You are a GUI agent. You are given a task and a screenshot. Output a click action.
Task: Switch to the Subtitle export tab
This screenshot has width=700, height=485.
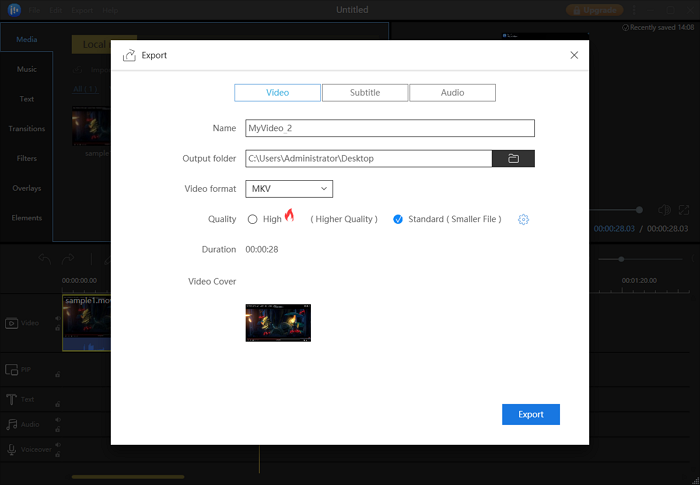tap(365, 93)
